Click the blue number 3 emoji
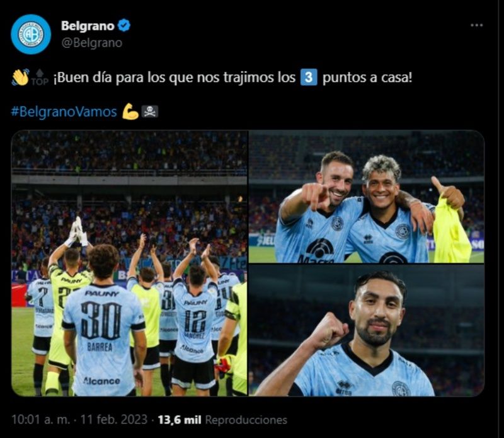The height and width of the screenshot is (438, 504). pos(309,78)
